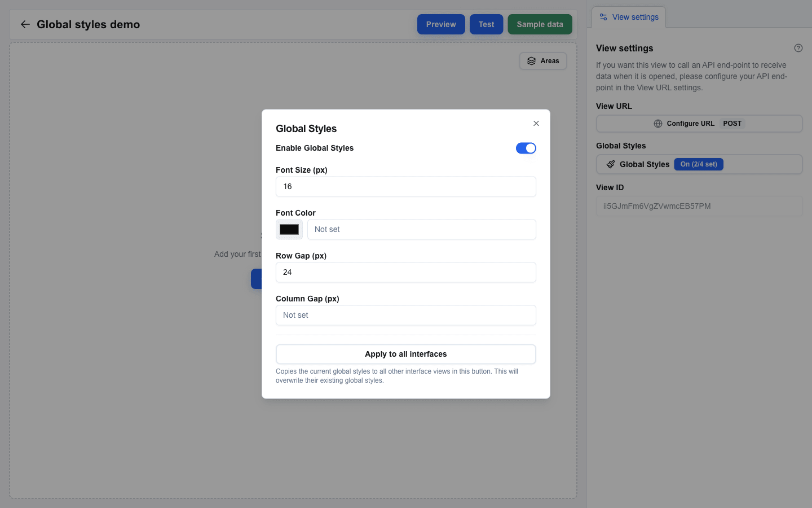This screenshot has width=812, height=508.
Task: Close the Global Styles dialog
Action: point(536,124)
